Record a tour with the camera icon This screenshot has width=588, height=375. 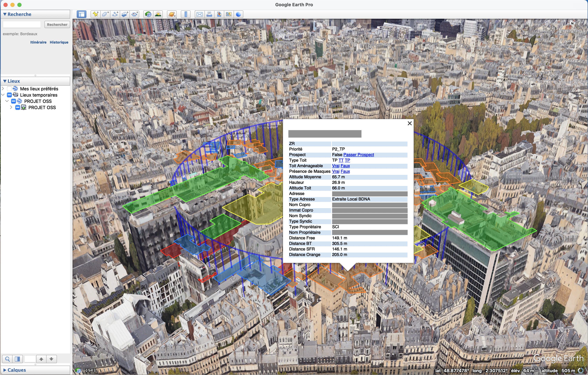[135, 14]
